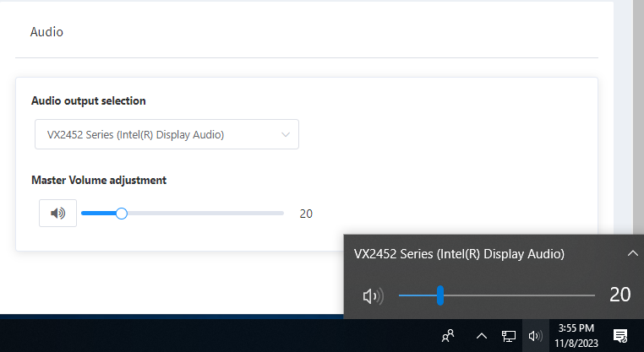Click the grey unfilled part of Master Volume track
This screenshot has width=644, height=352.
point(203,214)
